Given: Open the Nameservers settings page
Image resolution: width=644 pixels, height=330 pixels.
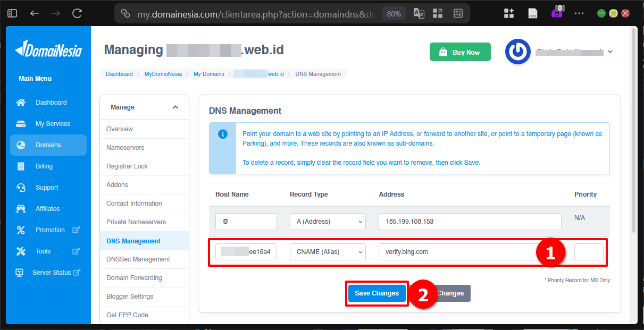Looking at the screenshot, I should click(x=124, y=147).
